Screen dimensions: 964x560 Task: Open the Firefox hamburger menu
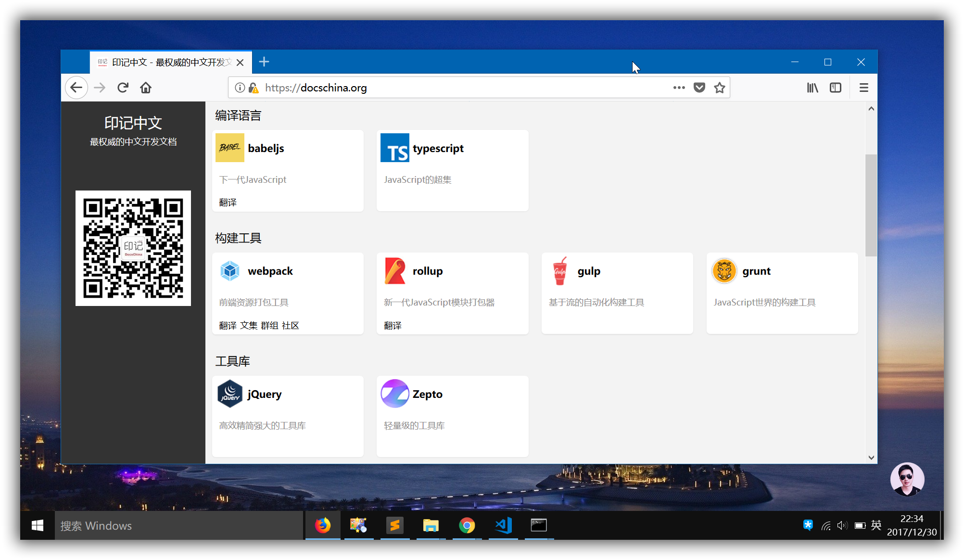863,88
